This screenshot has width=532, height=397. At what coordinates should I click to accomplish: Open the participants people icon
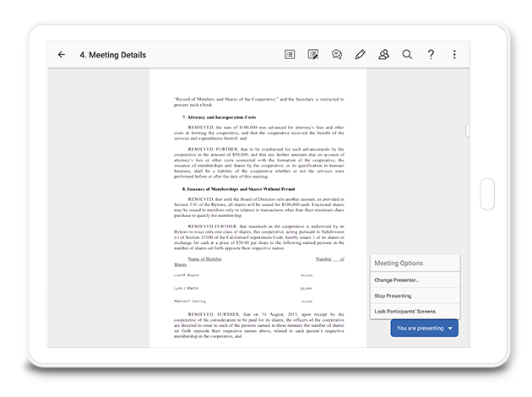(384, 55)
